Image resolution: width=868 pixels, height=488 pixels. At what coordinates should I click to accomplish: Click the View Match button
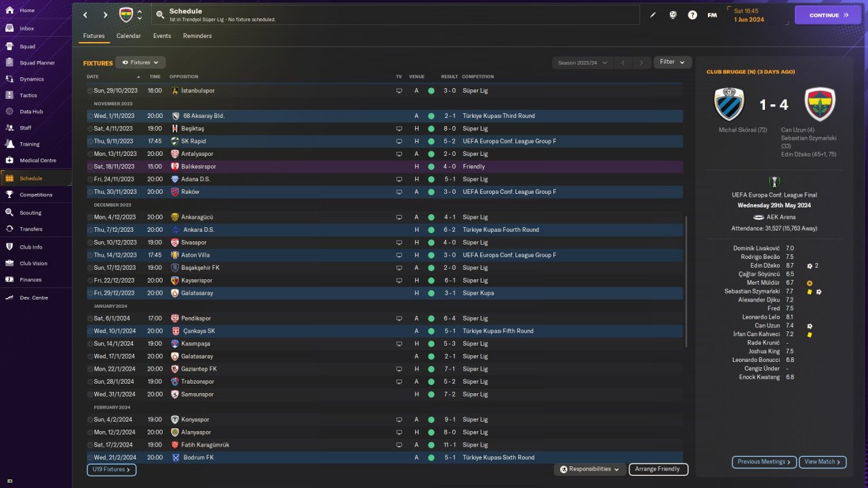(x=823, y=462)
